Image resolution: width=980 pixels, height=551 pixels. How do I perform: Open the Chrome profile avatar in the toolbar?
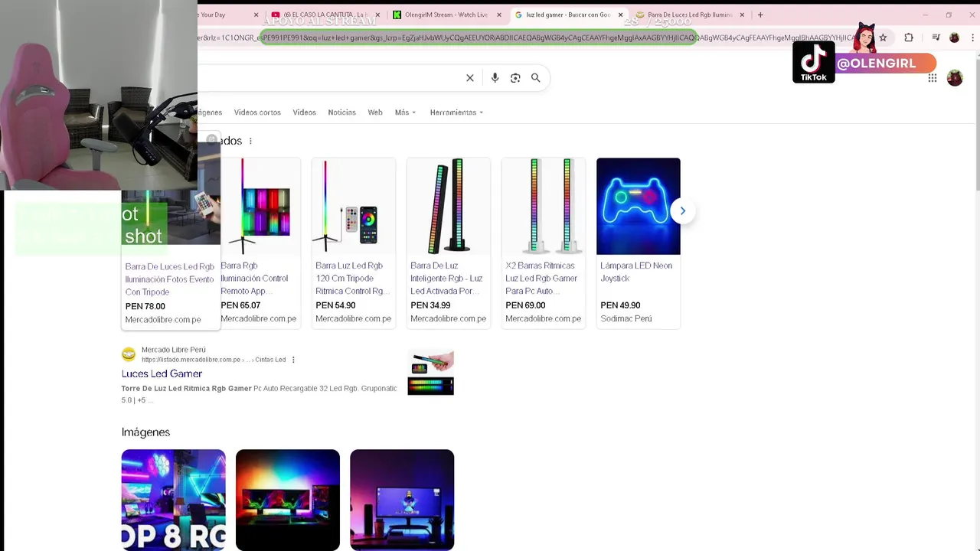(954, 37)
